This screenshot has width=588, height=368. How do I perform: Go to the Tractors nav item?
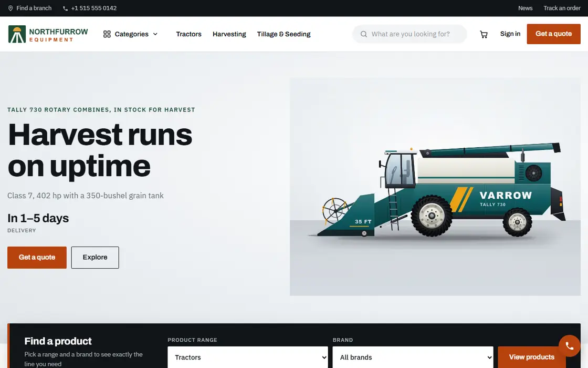tap(188, 34)
